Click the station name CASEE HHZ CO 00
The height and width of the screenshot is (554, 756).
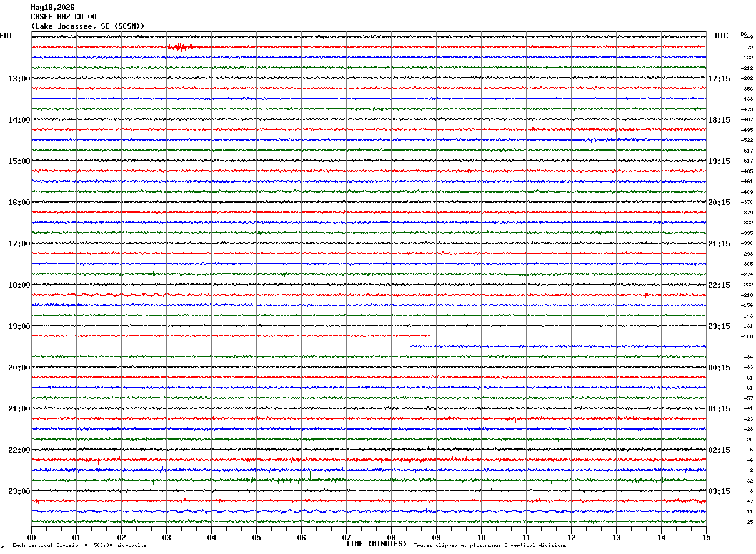tap(64, 17)
